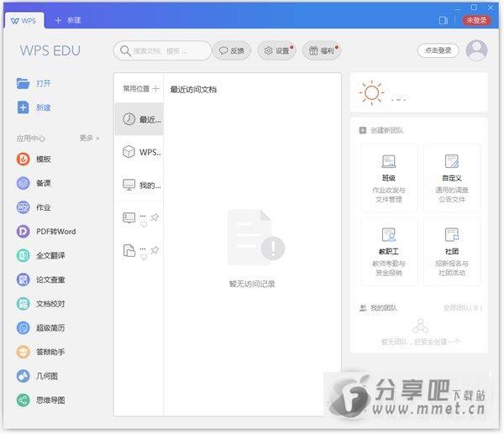Click the 最近访问文档 heading
504x434 pixels.
tap(193, 89)
